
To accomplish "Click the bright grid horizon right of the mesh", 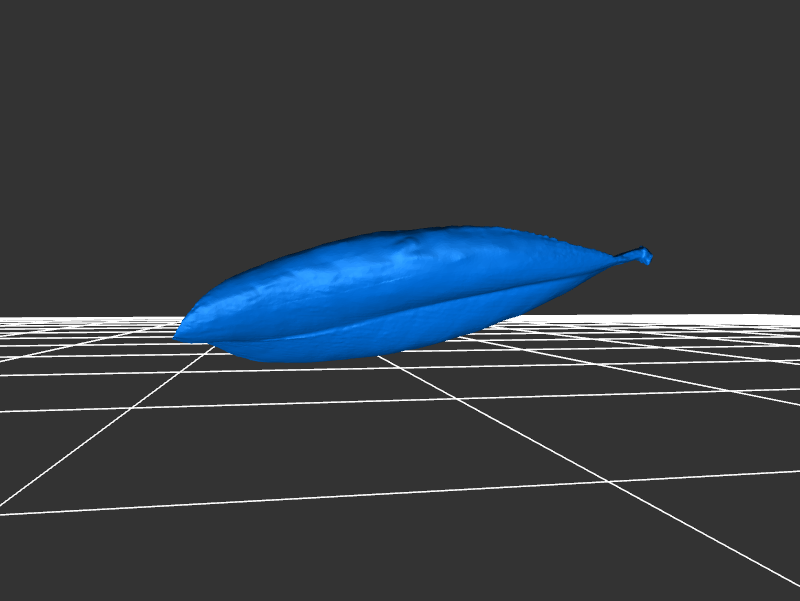I will pos(720,318).
